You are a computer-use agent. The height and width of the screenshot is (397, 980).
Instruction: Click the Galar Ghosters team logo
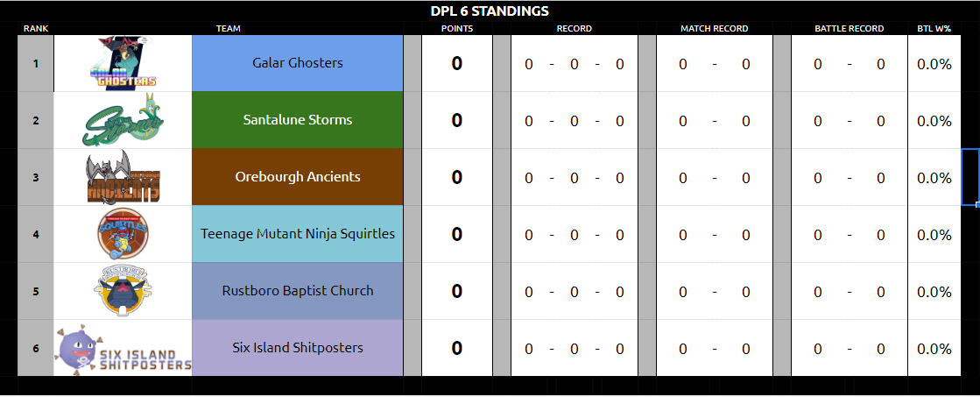click(123, 63)
